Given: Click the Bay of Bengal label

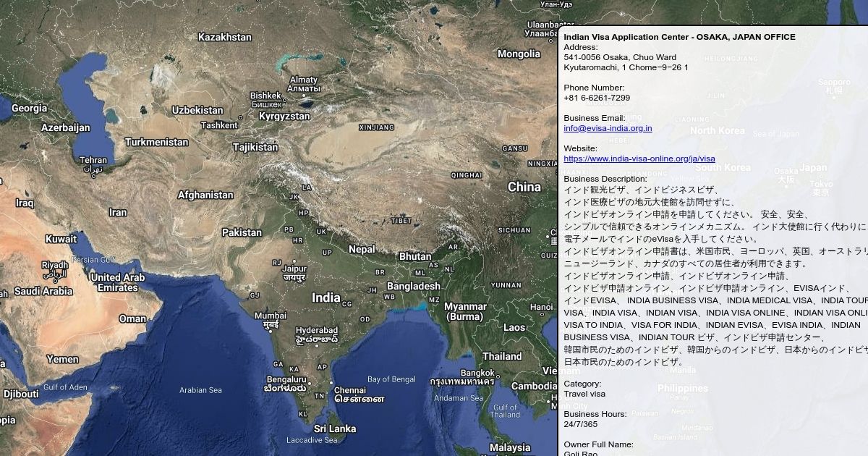Looking at the screenshot, I should (x=391, y=379).
